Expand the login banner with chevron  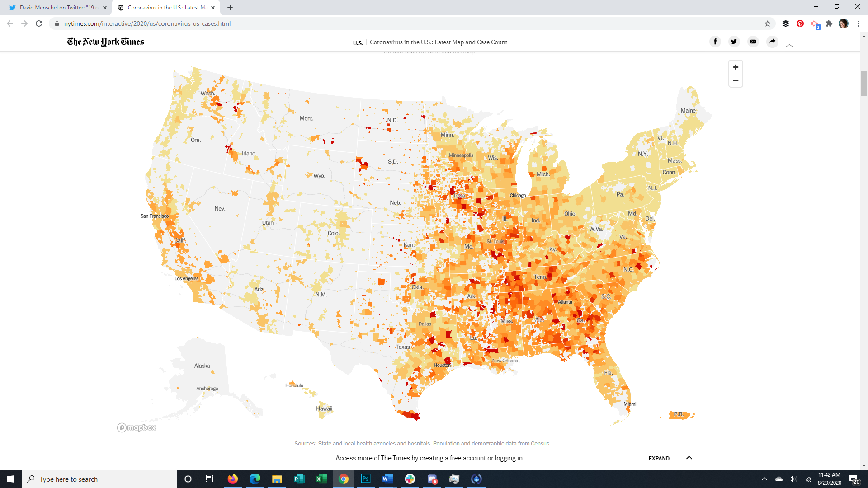[689, 458]
